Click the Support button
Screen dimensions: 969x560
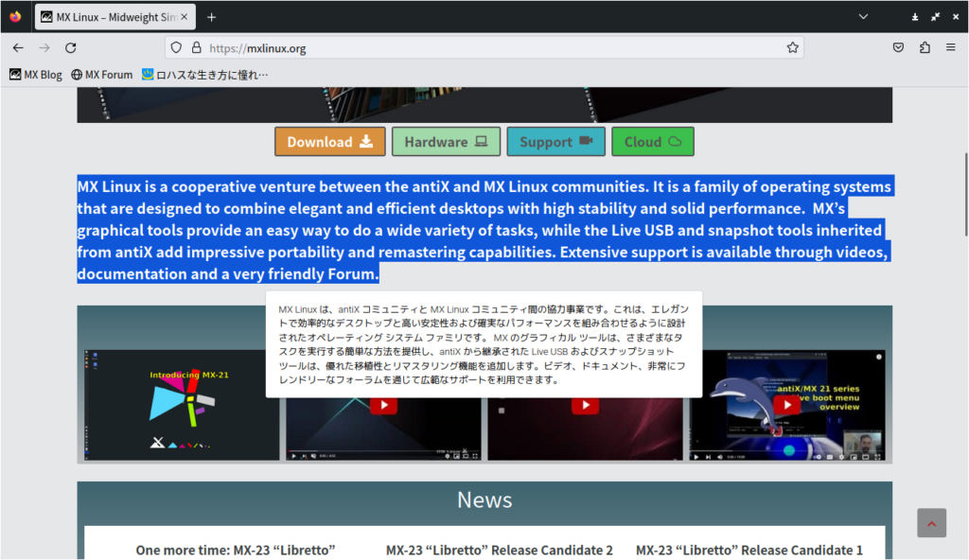[x=555, y=142]
